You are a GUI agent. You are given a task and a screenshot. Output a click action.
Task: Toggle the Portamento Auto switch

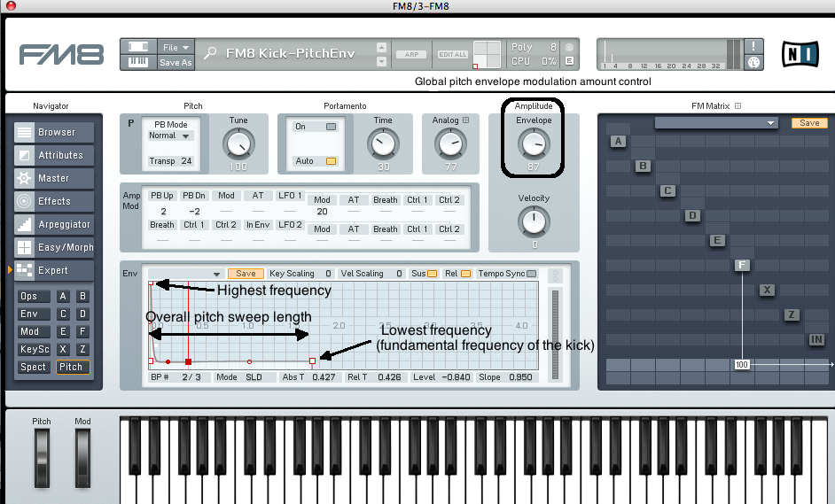click(332, 160)
